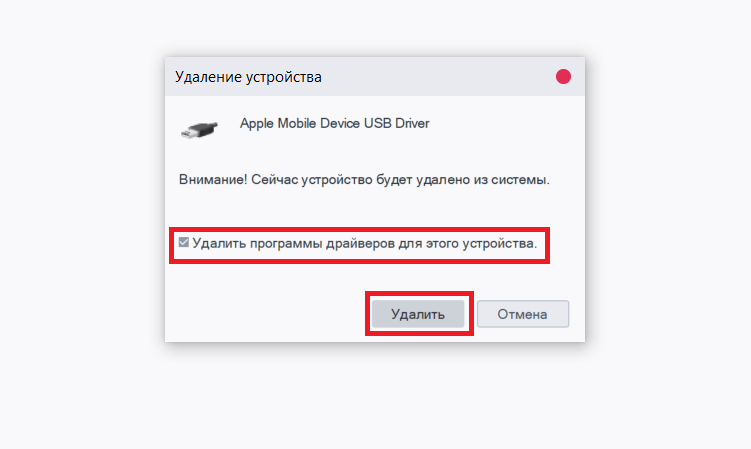751x449 pixels.
Task: Click the red dot in the title bar
Action: coord(563,76)
